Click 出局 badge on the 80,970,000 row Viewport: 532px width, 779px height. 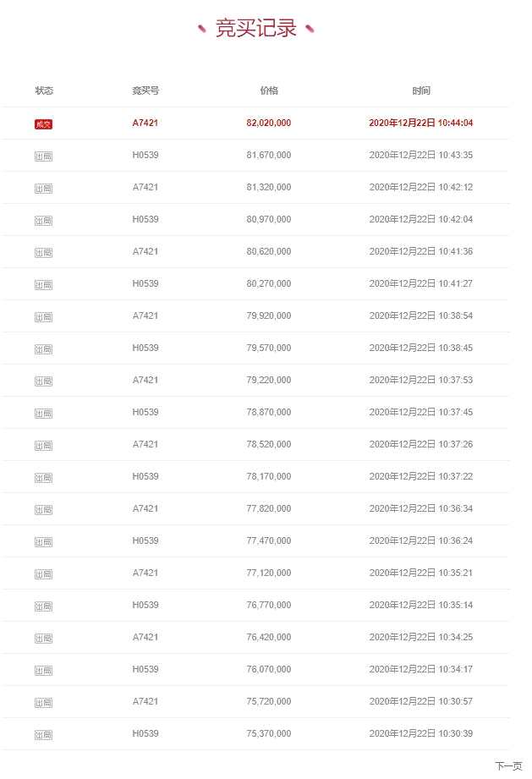[43, 221]
